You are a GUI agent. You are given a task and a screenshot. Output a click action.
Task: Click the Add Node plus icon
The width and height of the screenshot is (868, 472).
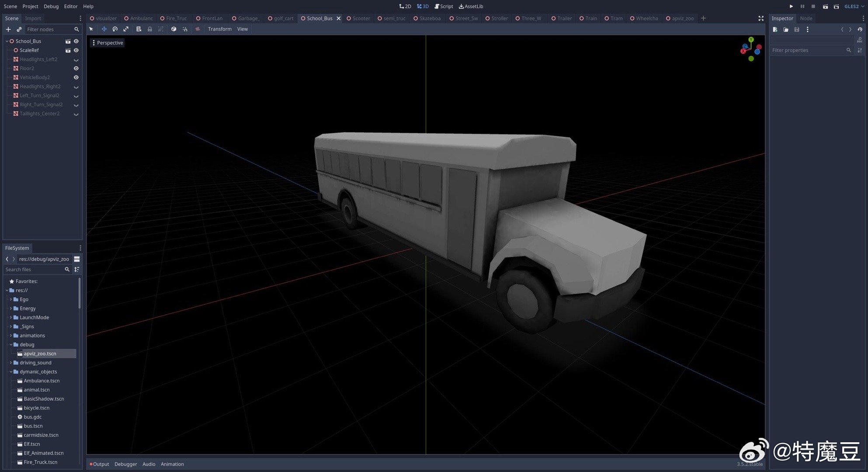coord(8,29)
